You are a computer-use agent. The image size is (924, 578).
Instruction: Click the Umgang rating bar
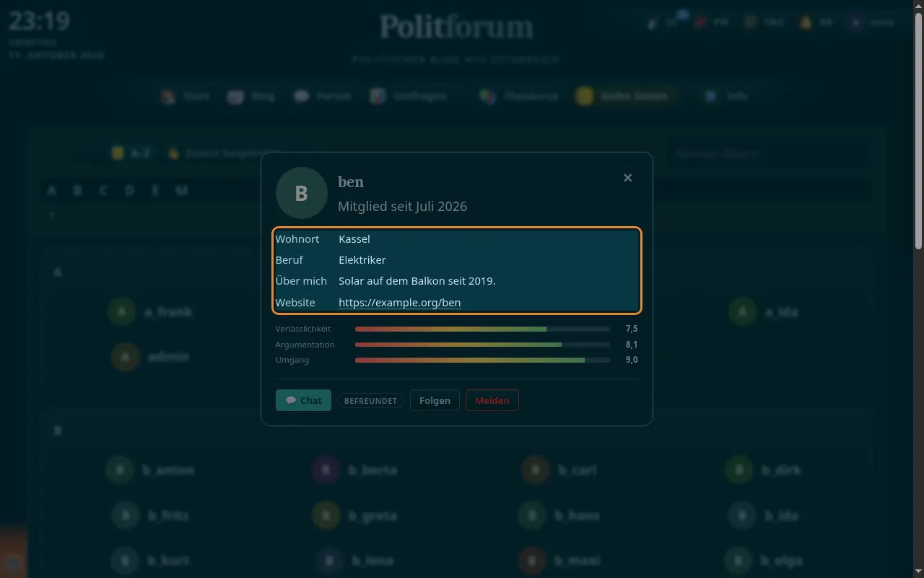pos(482,360)
